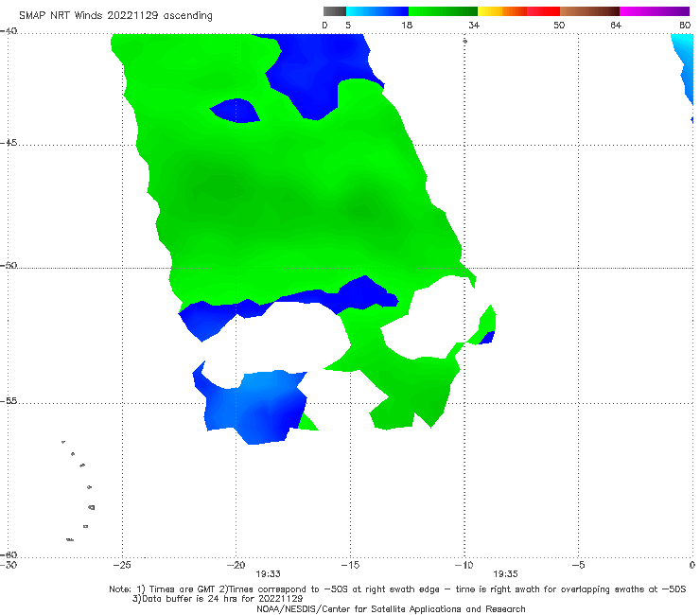700x615 pixels.
Task: Click the swath time label '19:35'
Action: click(x=505, y=574)
